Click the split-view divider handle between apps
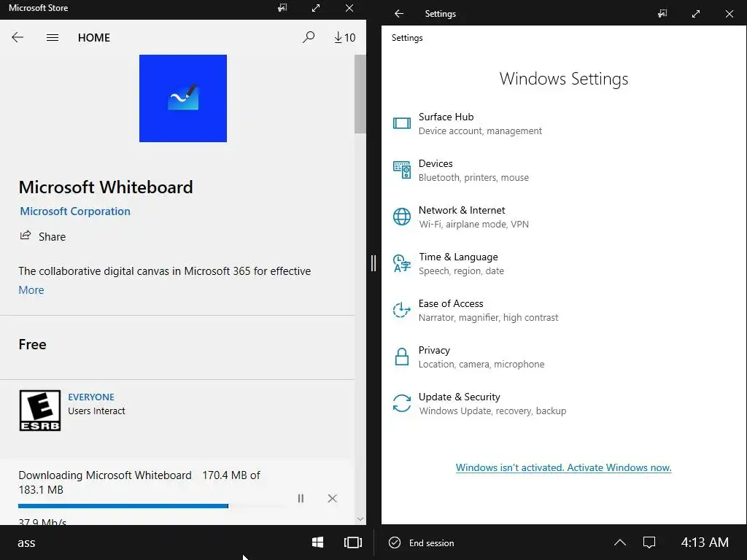The height and width of the screenshot is (560, 747). [373, 262]
